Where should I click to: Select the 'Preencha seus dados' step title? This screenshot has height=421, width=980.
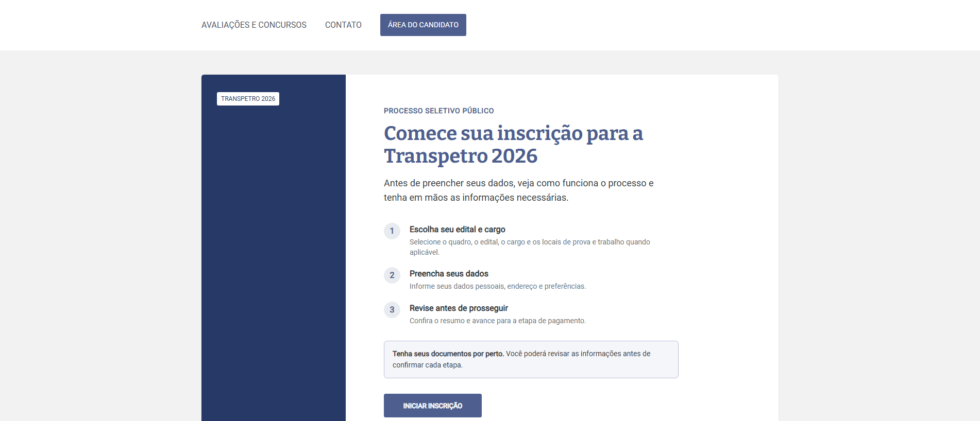pos(449,274)
